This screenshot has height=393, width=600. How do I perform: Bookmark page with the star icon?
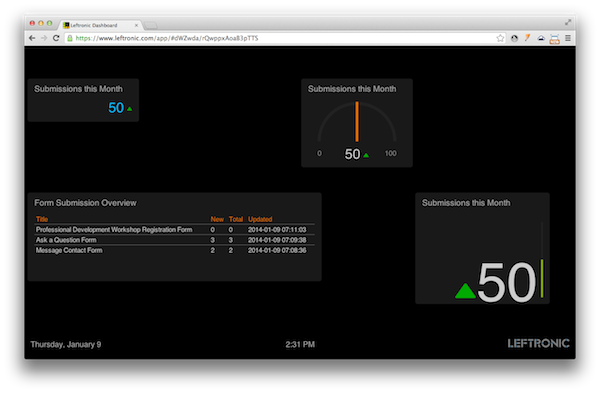[500, 38]
